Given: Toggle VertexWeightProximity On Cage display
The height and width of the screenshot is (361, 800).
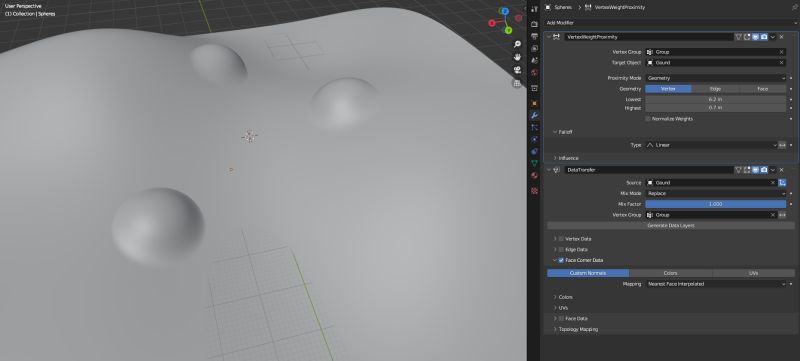Looking at the screenshot, I should (x=738, y=37).
